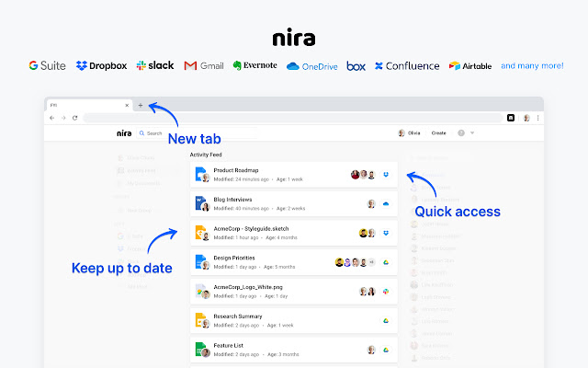This screenshot has height=368, width=588.
Task: Click the Evernote logo
Action: [255, 65]
